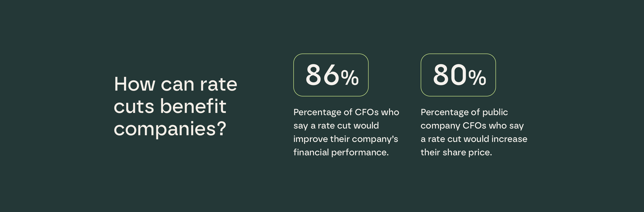Screen dimensions: 644x212
Task: Click the "financial performance." text
Action: pyautogui.click(x=341, y=152)
